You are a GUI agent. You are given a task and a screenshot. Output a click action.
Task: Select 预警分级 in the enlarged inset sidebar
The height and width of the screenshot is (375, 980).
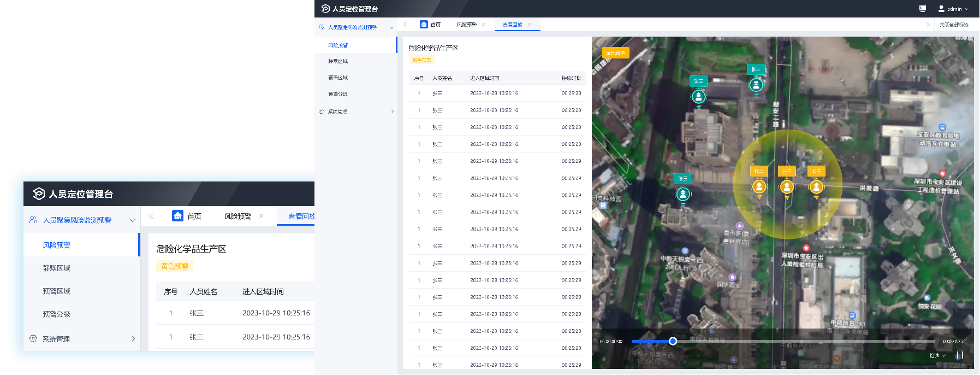pyautogui.click(x=57, y=314)
